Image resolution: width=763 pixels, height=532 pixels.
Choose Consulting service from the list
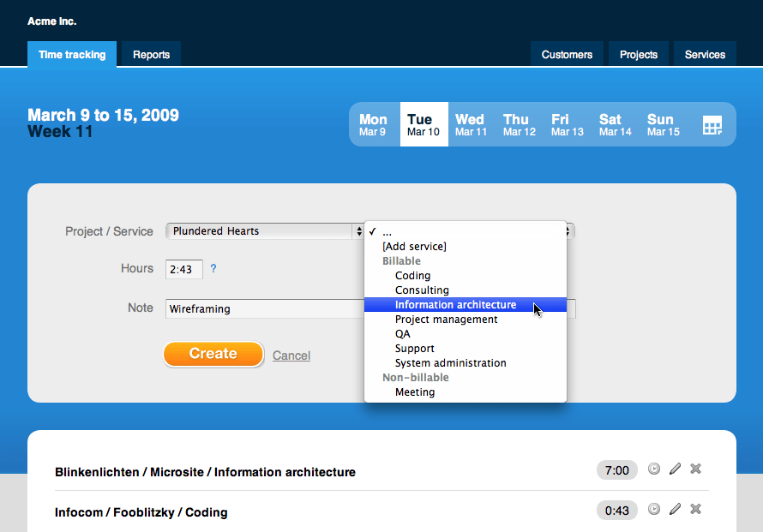[x=466, y=290]
